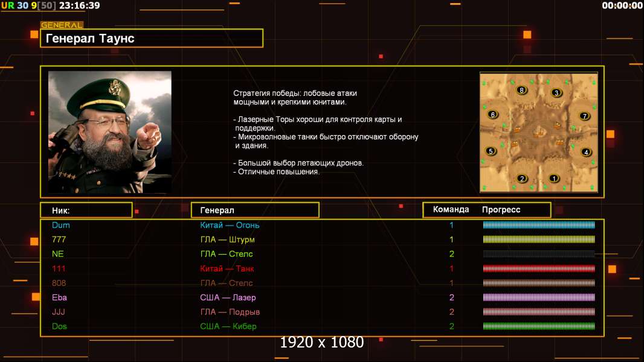The height and width of the screenshot is (362, 644).
Task: Click start position 7 on the map
Action: pos(584,116)
